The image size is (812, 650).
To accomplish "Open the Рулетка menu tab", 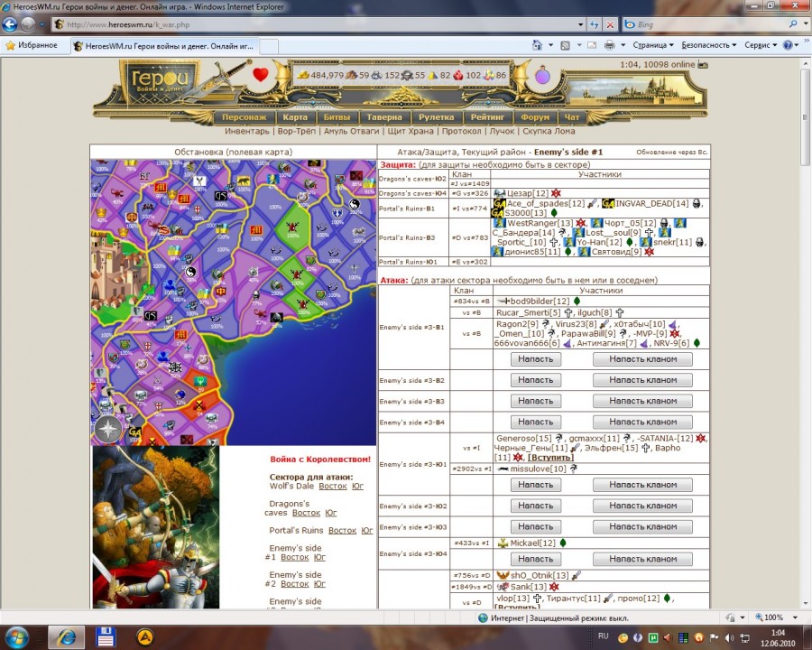I will tap(437, 117).
